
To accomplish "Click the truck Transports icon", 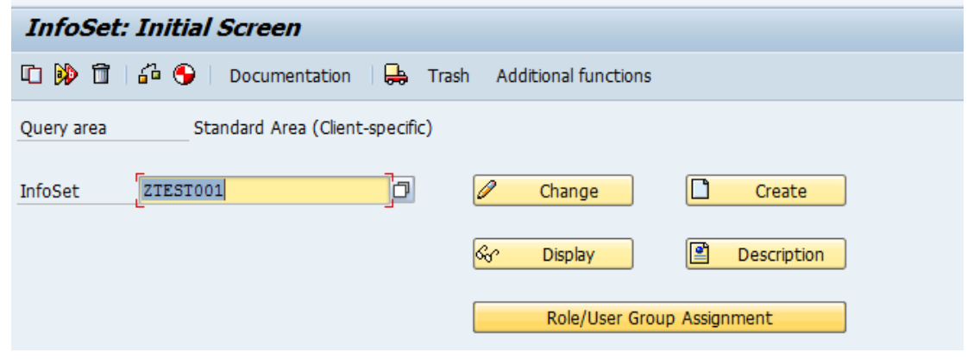I will point(396,75).
